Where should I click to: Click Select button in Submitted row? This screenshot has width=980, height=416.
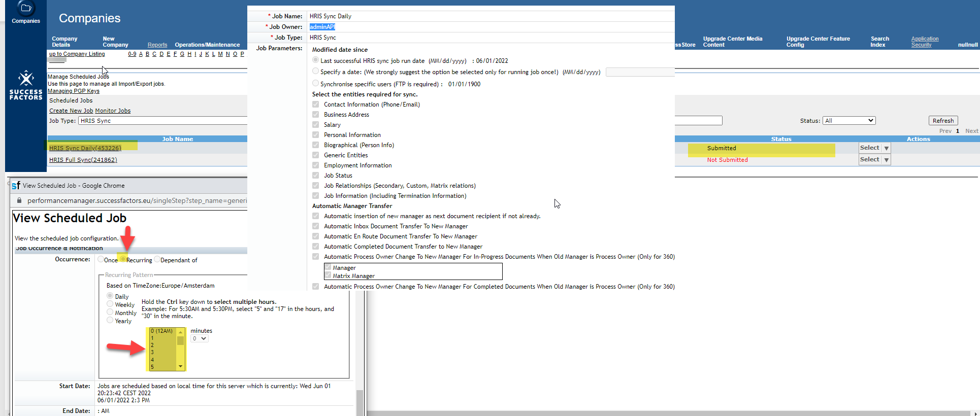click(x=869, y=148)
